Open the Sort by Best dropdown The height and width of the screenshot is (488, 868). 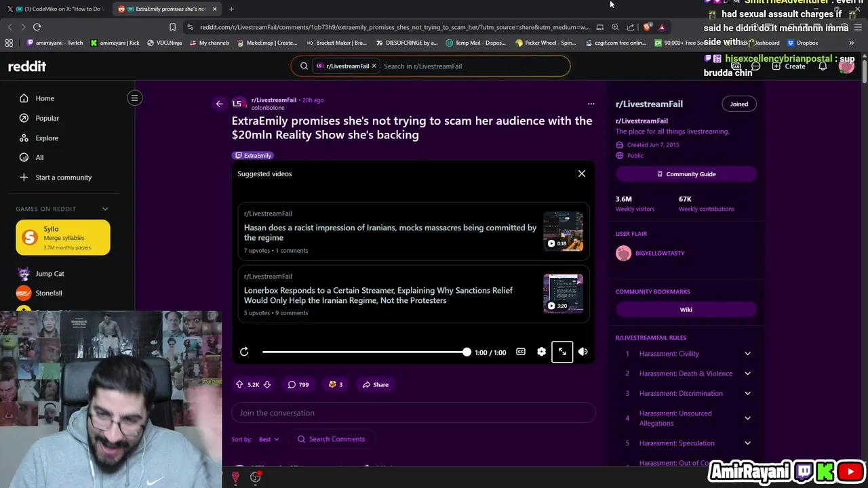click(269, 439)
